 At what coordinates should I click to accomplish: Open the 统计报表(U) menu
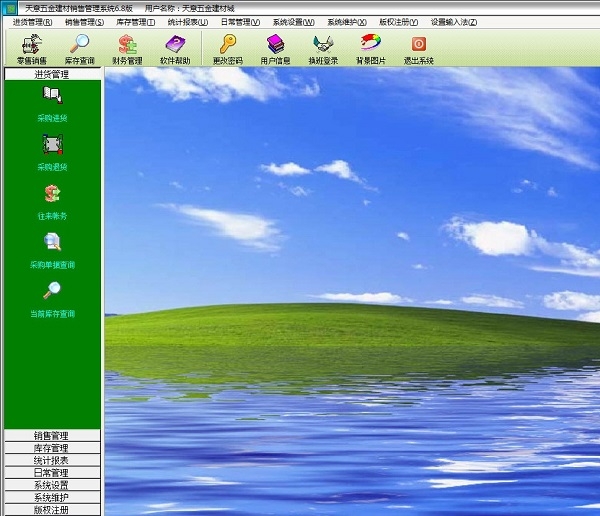click(x=188, y=22)
